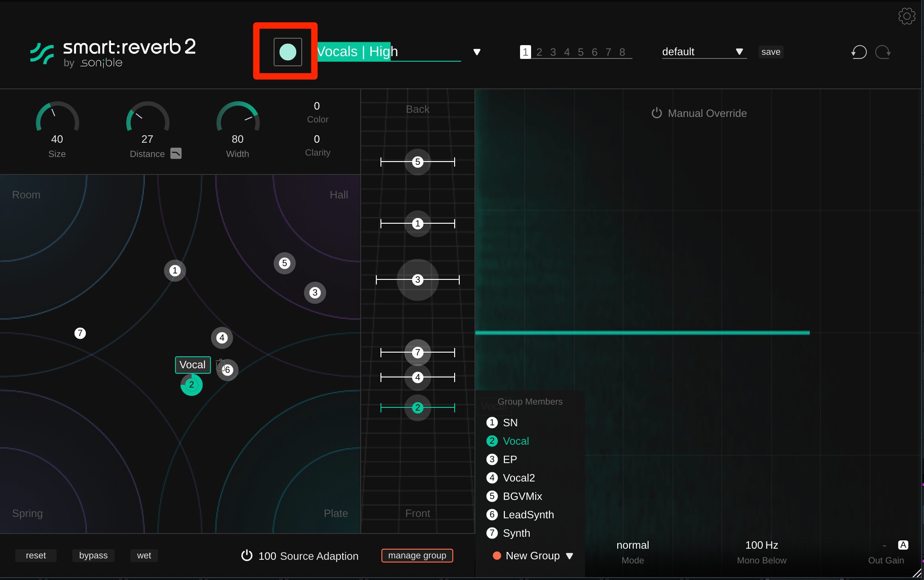Click depth marker 1 in Back/Front view
Screen dimensions: 924x580
point(417,224)
